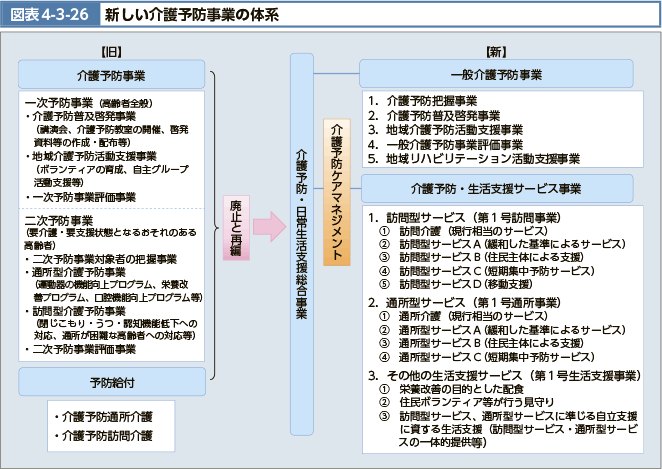Open the 介護予防・生活支援サービス事業 header
The width and height of the screenshot is (662, 469).
click(497, 189)
